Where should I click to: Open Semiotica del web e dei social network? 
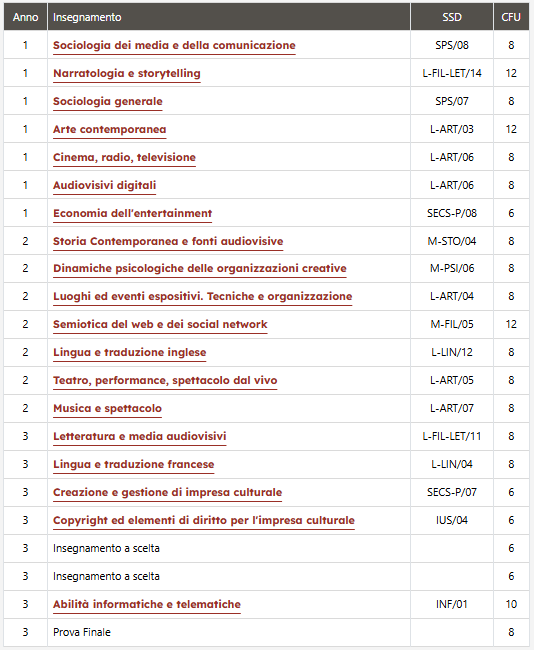coord(160,324)
